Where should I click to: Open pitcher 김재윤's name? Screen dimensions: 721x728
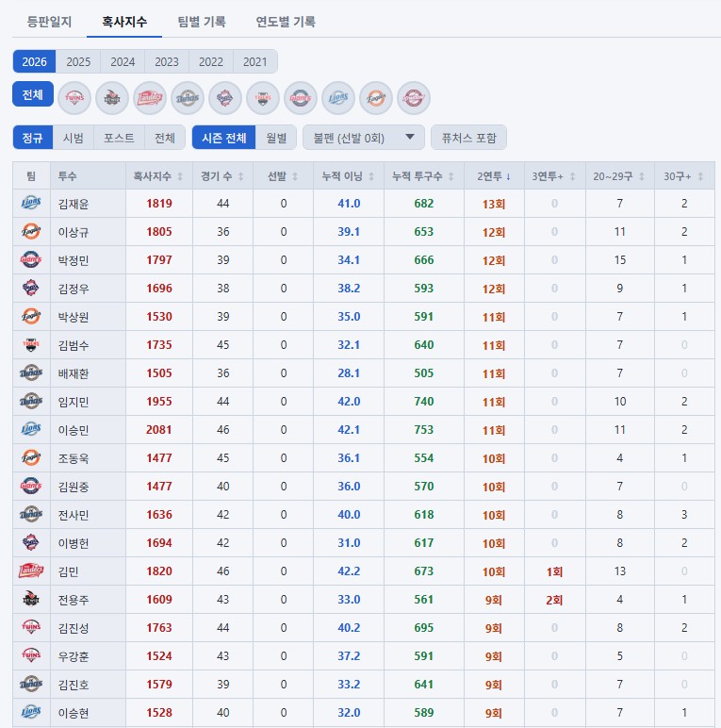74,204
